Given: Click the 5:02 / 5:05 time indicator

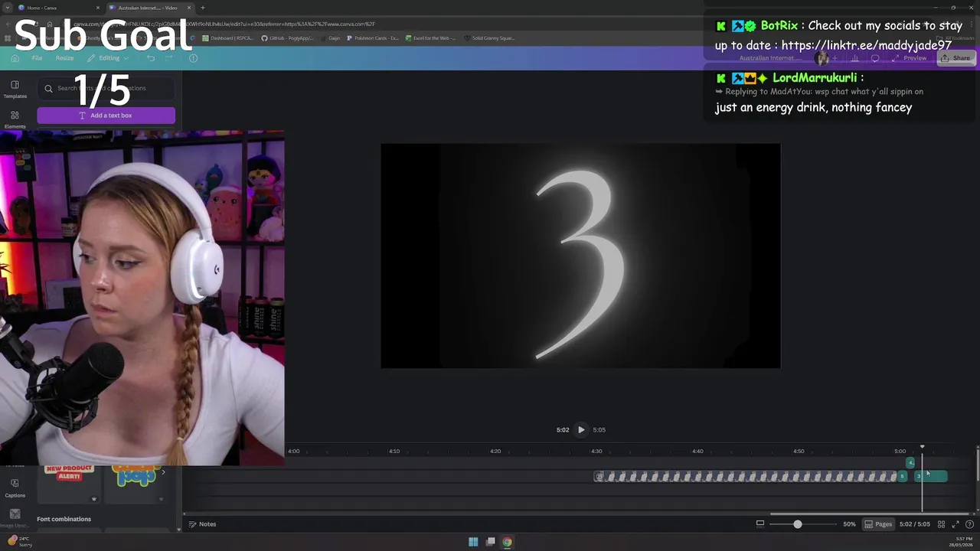Looking at the screenshot, I should click(914, 524).
